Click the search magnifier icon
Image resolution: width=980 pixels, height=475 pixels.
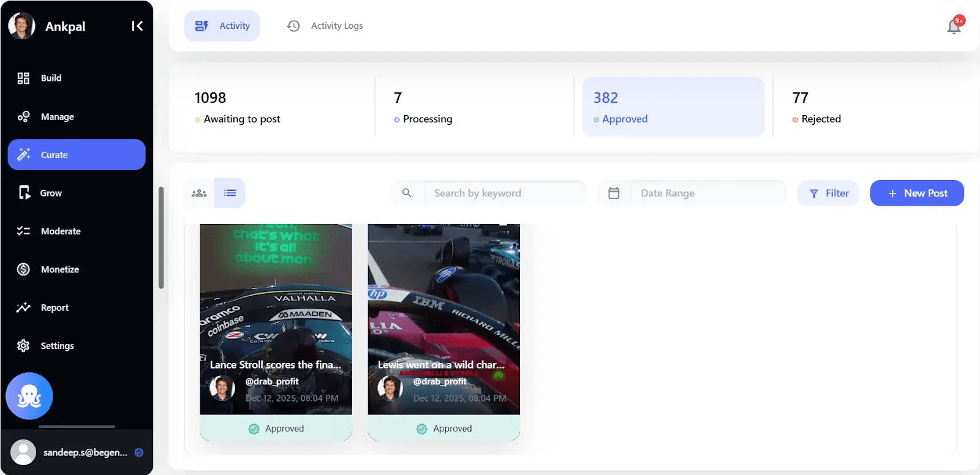pos(407,193)
